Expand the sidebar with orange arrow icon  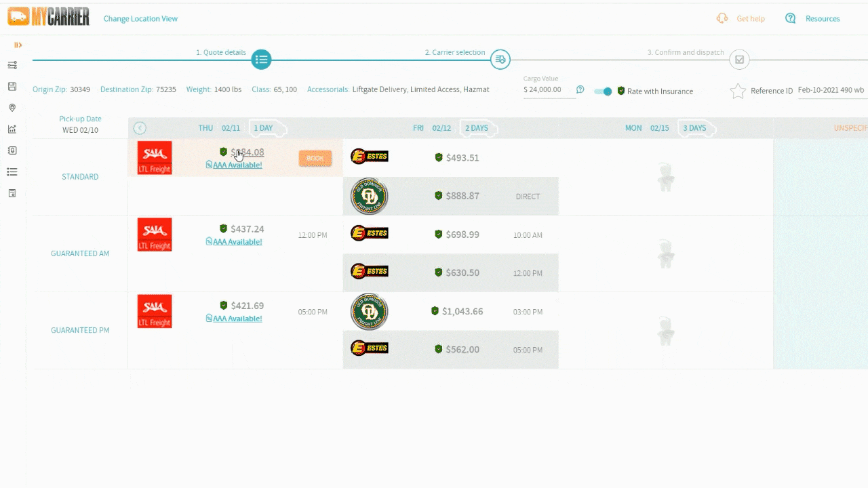coord(18,45)
